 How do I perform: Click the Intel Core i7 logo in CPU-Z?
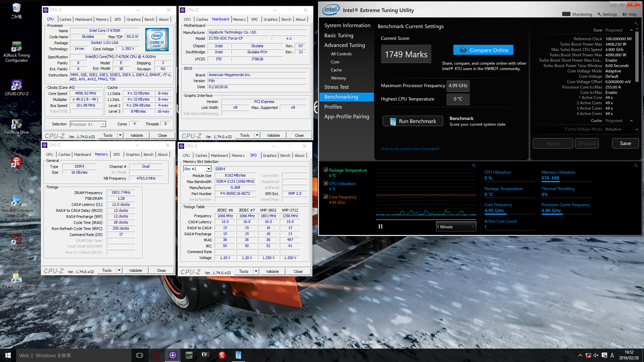tap(157, 40)
